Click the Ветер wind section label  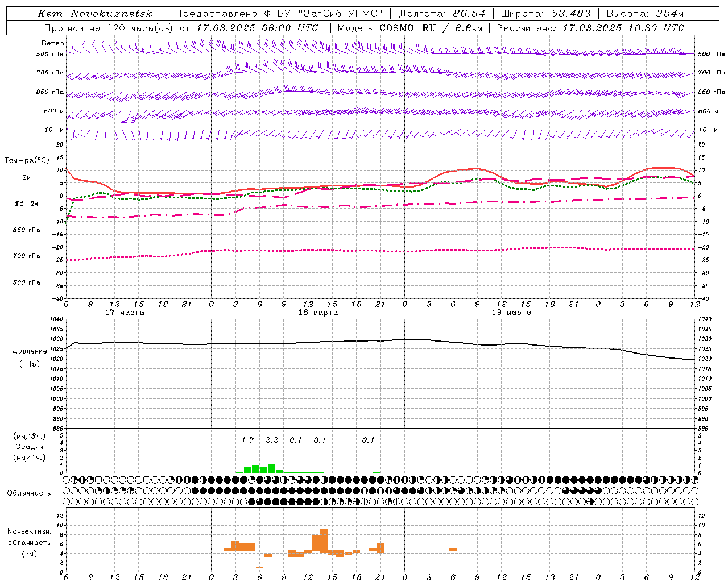[53, 43]
